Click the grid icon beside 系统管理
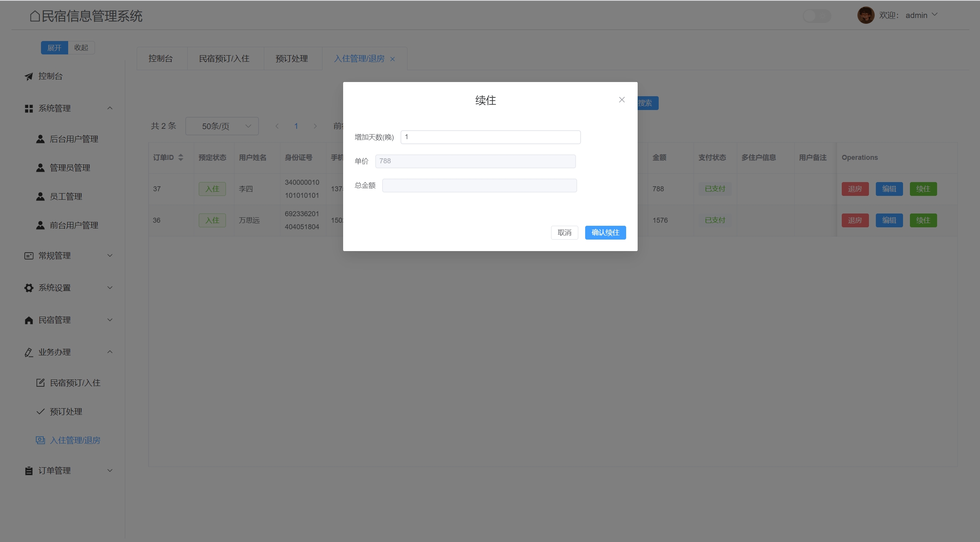Image resolution: width=980 pixels, height=542 pixels. pos(29,109)
